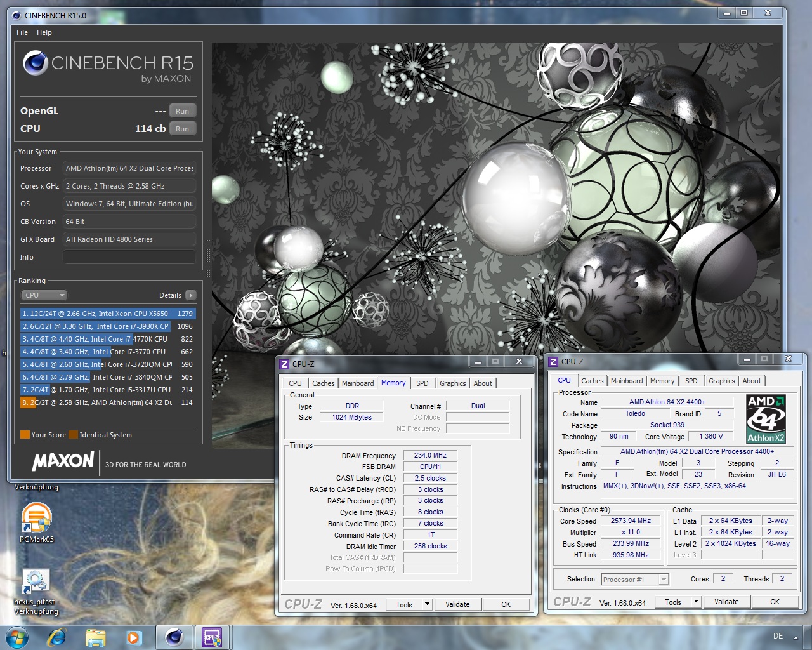Image resolution: width=812 pixels, height=650 pixels.
Task: Switch to CPU-Z taskbar button
Action: point(212,637)
